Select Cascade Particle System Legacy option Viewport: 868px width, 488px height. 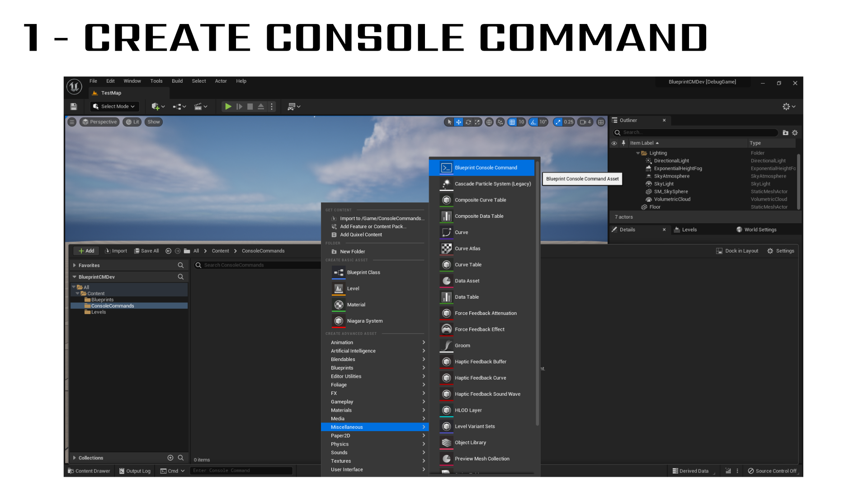tap(492, 183)
